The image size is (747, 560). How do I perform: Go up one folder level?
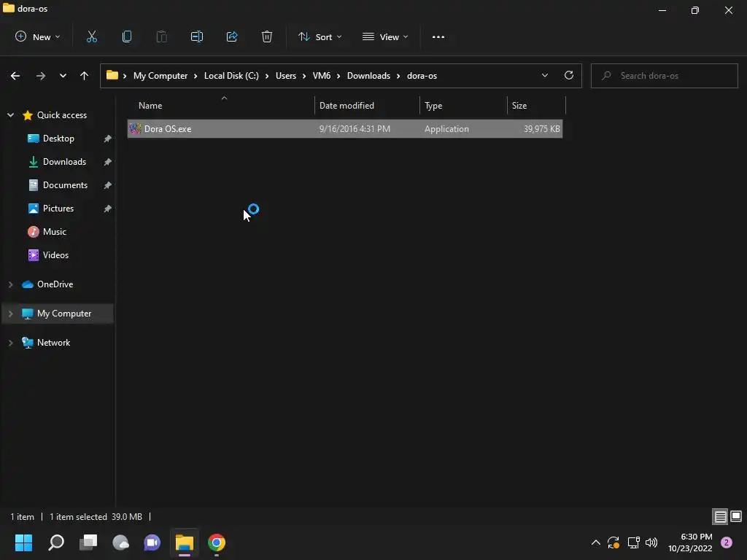coord(85,76)
